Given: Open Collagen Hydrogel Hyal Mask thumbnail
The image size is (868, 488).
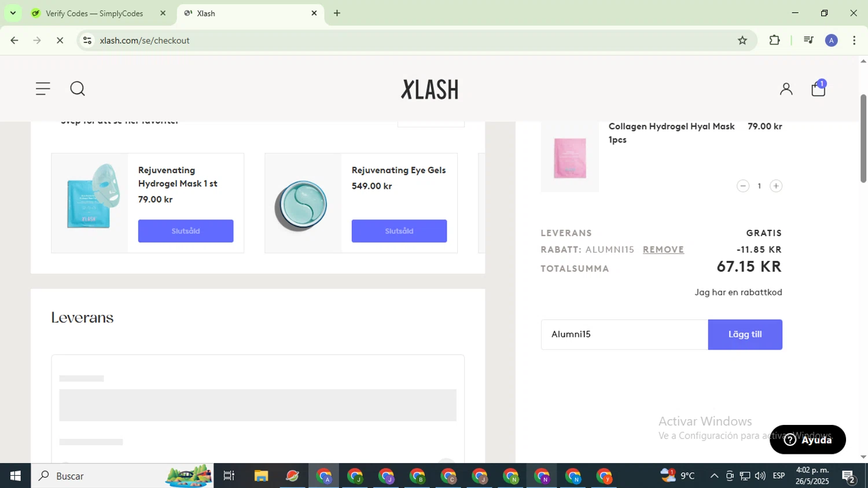Looking at the screenshot, I should [x=569, y=157].
